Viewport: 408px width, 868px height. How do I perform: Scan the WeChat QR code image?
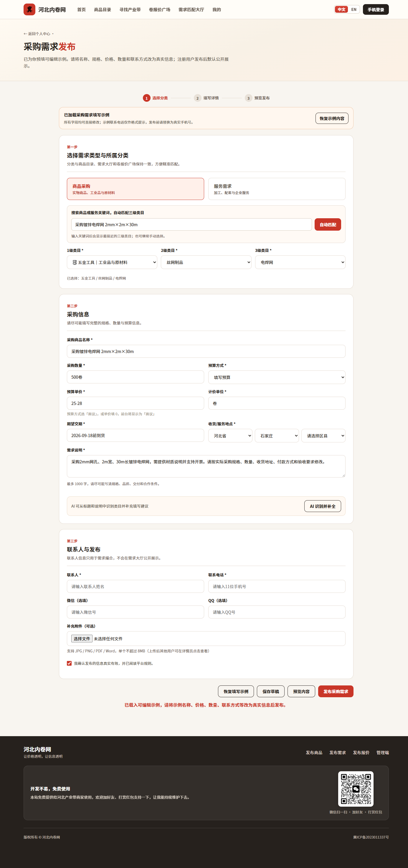point(356,788)
